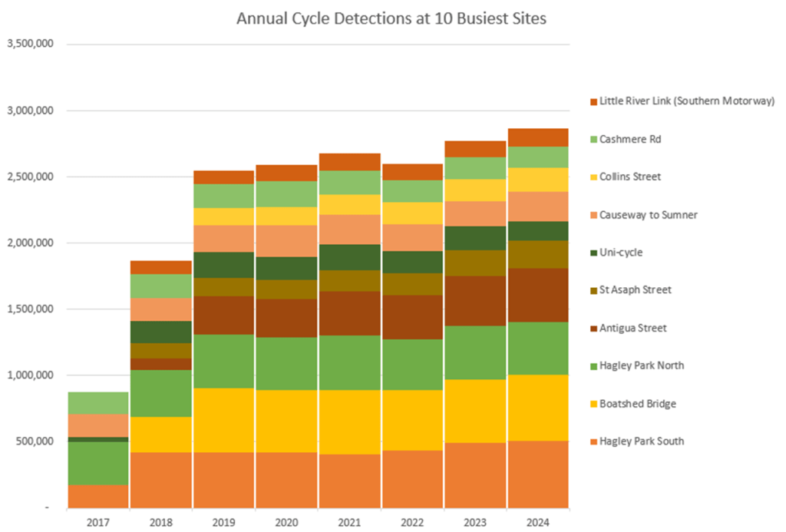The image size is (786, 532).
Task: Click the 2024 label on the horizontal axis
Action: [x=537, y=522]
